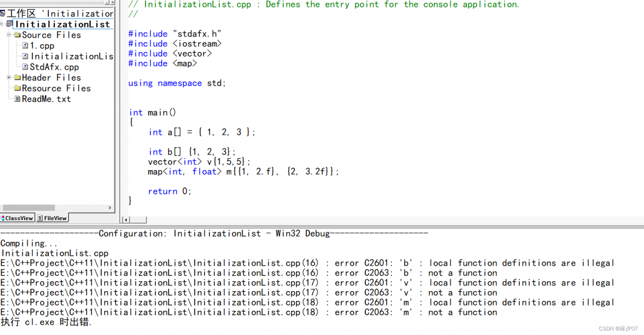Collapse the InitializationList project node

(2, 24)
